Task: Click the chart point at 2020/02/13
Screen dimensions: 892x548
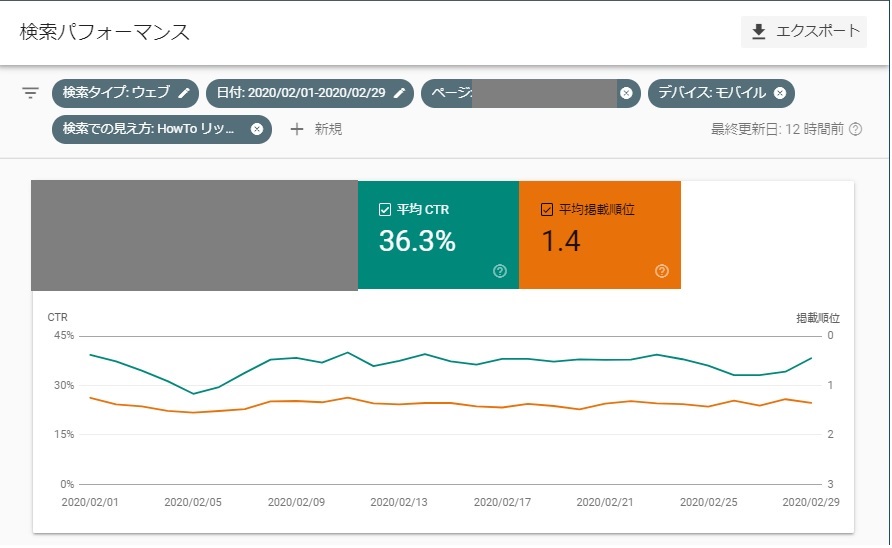Action: (x=426, y=354)
